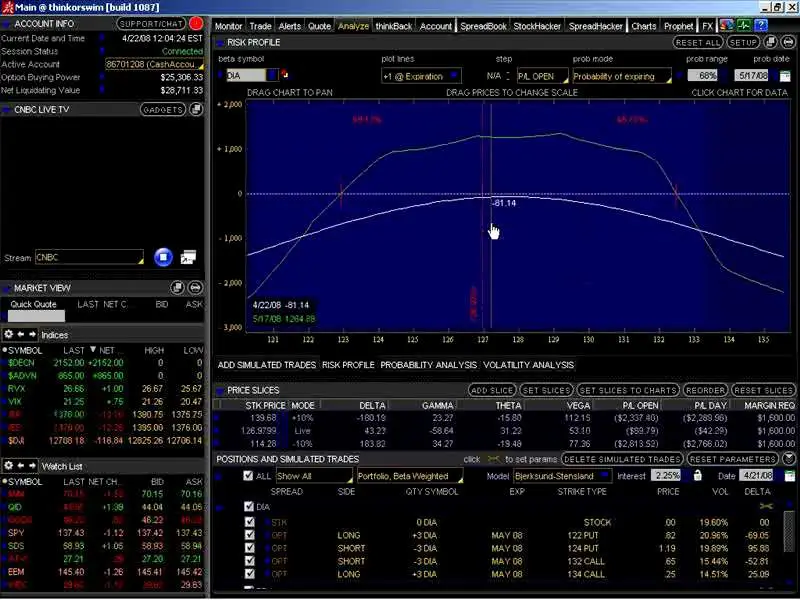Open the calendar icon beside the 4/21/08 date
The image size is (800, 600).
789,476
